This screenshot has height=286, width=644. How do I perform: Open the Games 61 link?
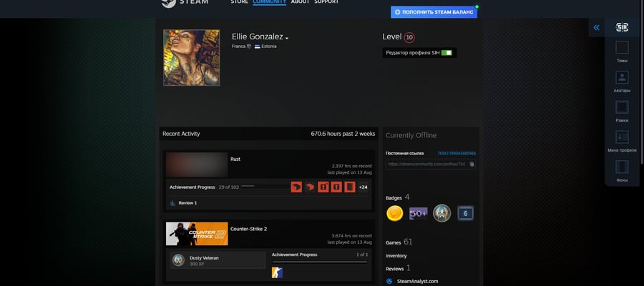pos(399,242)
